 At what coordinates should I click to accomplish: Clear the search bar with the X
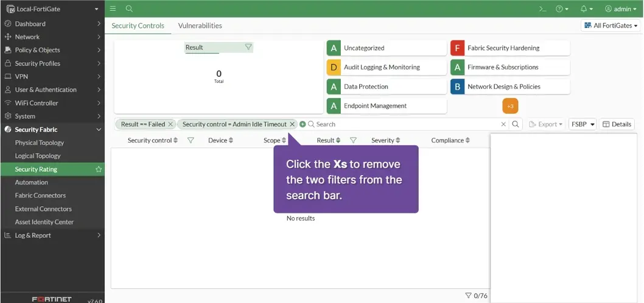(503, 124)
